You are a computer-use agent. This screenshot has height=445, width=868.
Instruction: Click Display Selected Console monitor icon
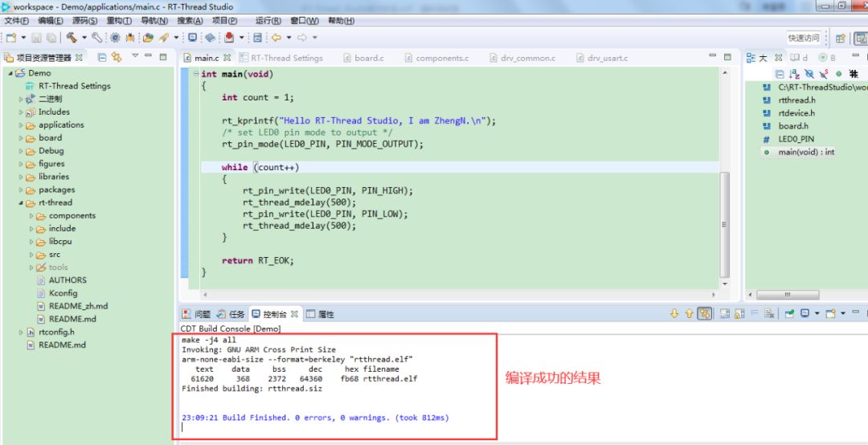pos(805,314)
